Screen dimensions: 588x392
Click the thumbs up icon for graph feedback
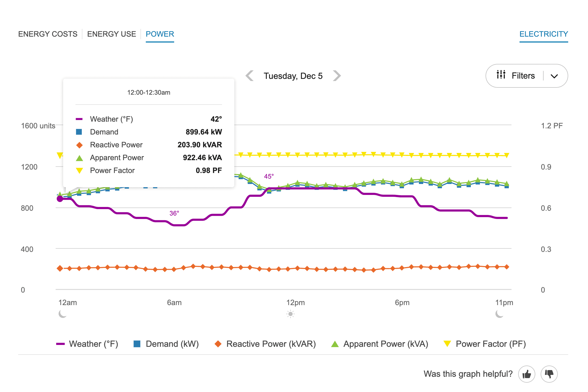pyautogui.click(x=526, y=374)
